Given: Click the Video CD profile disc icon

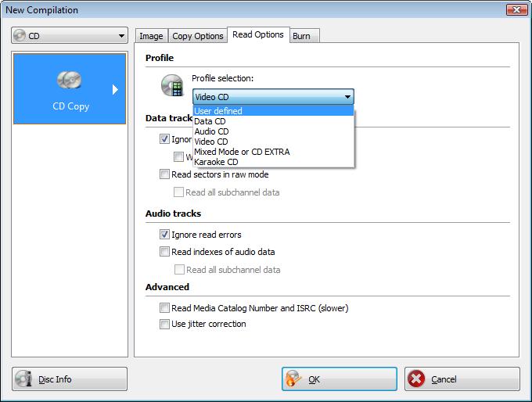Looking at the screenshot, I should 172,85.
